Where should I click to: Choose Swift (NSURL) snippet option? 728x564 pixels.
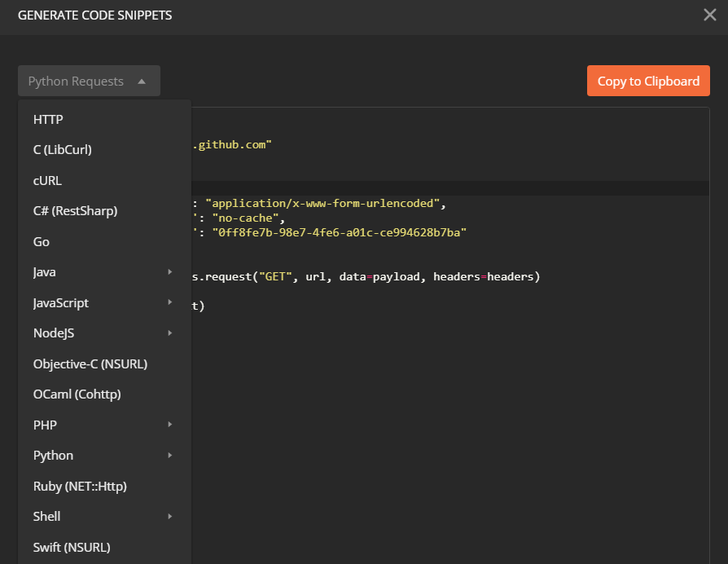pos(104,547)
